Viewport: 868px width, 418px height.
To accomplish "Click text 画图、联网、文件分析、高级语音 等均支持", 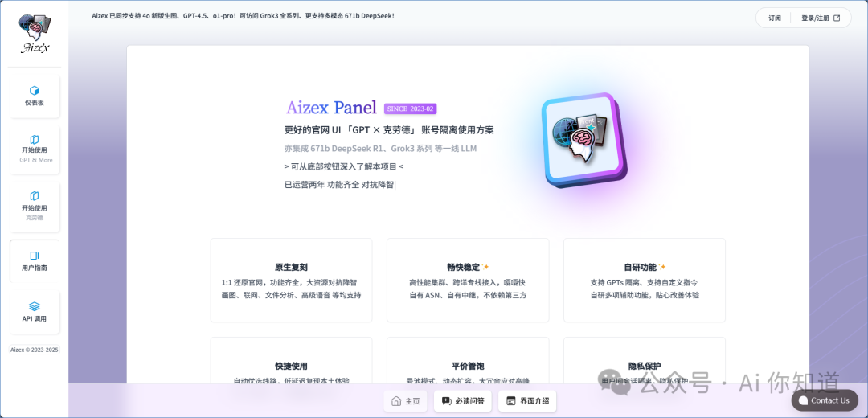I will click(x=291, y=295).
